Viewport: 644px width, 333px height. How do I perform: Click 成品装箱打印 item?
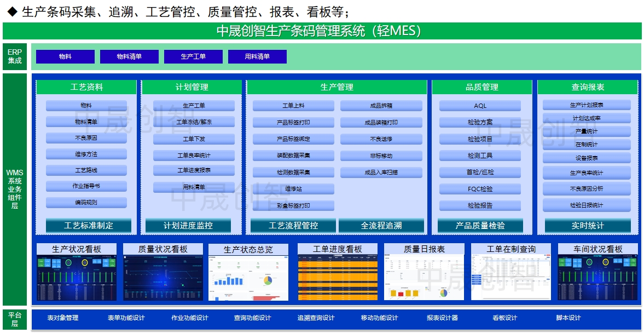381,123
